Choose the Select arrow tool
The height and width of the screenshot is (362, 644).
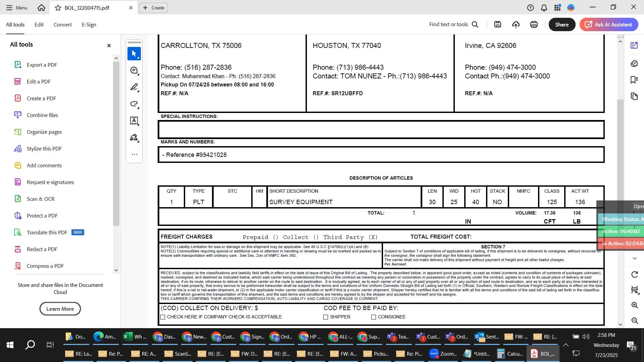[134, 54]
